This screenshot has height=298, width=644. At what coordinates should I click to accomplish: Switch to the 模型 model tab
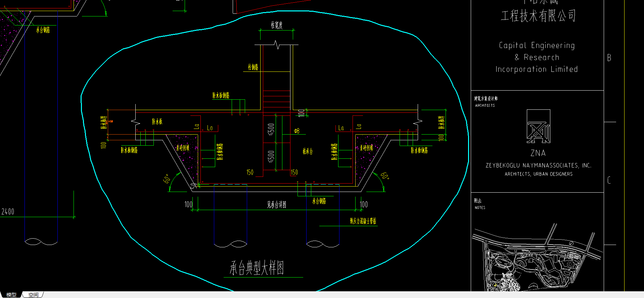click(11, 295)
